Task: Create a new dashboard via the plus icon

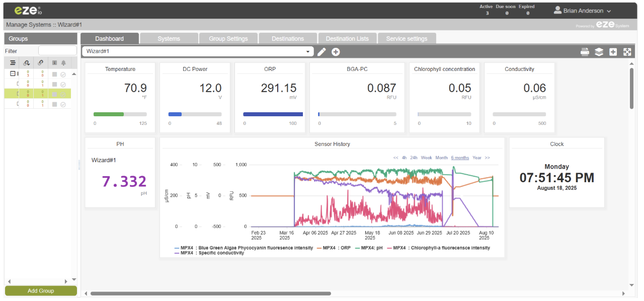Action: [335, 51]
